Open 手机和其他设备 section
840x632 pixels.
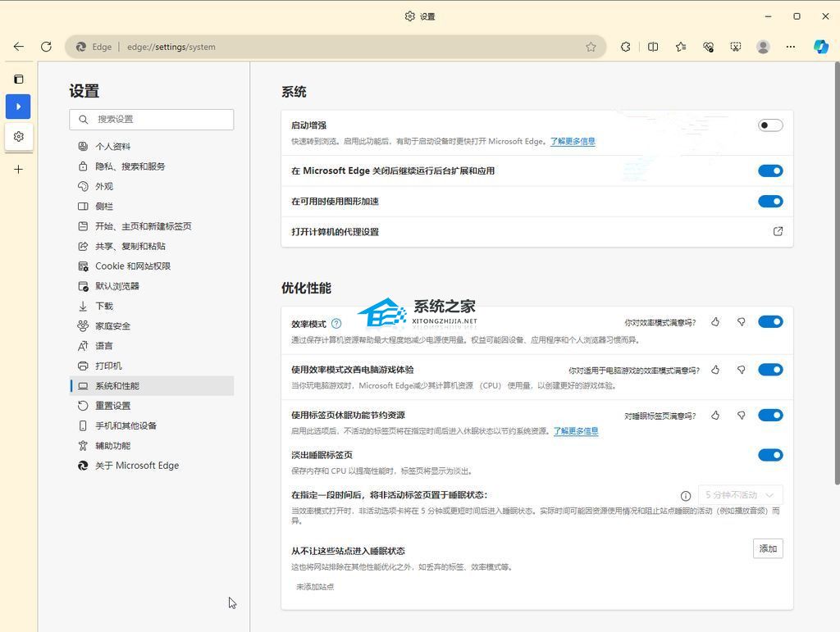click(x=152, y=425)
